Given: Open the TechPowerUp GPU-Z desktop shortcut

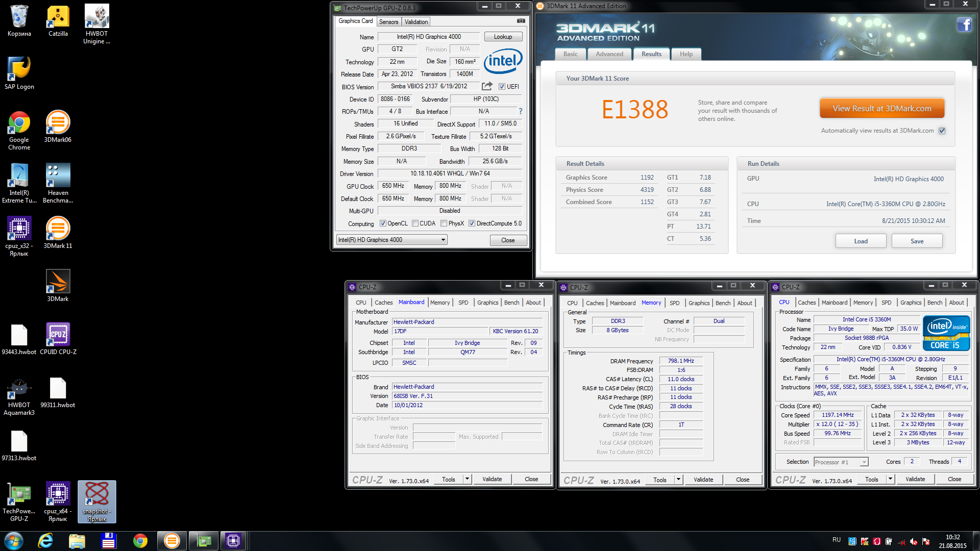Looking at the screenshot, I should pyautogui.click(x=19, y=503).
